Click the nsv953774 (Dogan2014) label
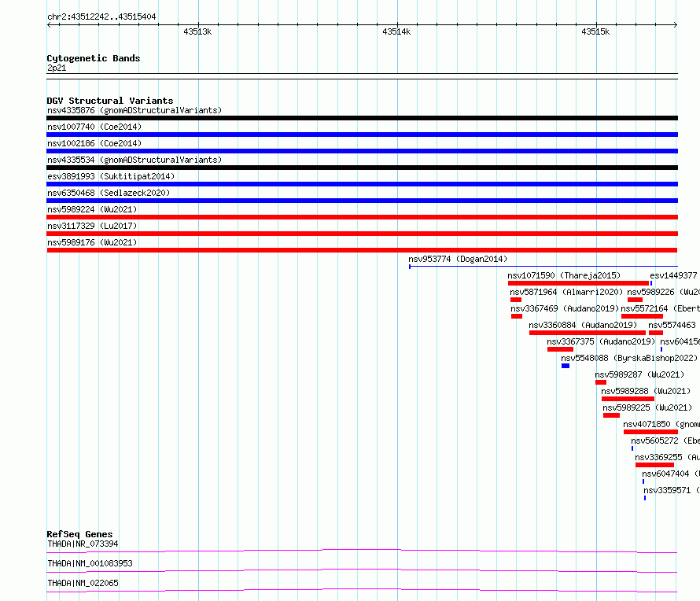This screenshot has height=601, width=700. click(458, 259)
